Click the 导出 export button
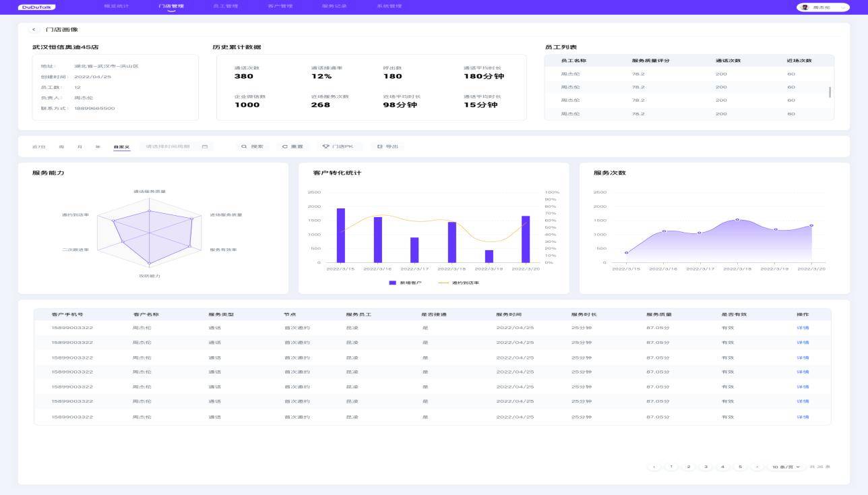This screenshot has width=868, height=495. tap(388, 146)
